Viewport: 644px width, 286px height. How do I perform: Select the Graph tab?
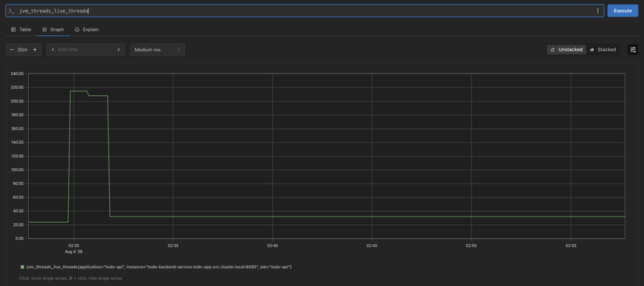click(53, 30)
